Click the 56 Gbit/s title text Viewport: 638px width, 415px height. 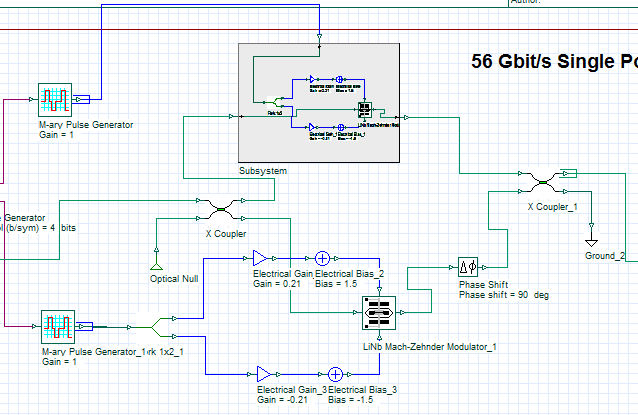tap(554, 61)
